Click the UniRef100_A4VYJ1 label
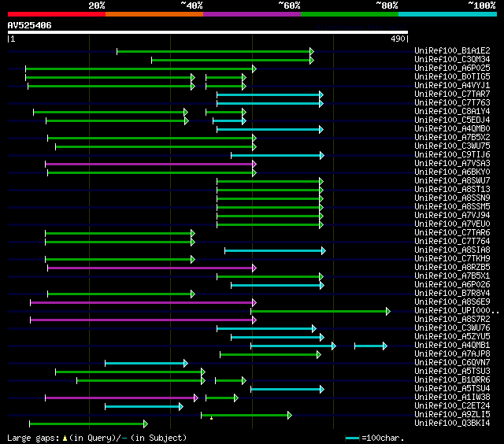The height and width of the screenshot is (444, 504). click(452, 86)
